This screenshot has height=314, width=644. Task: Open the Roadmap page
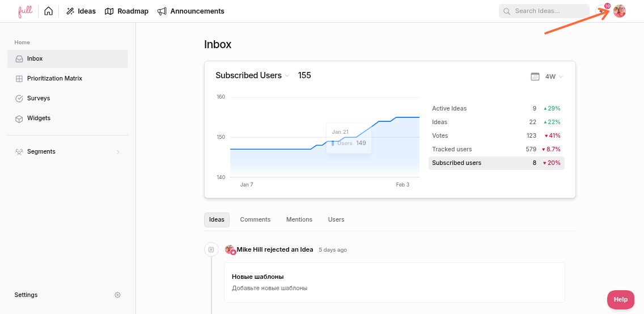[x=126, y=11]
